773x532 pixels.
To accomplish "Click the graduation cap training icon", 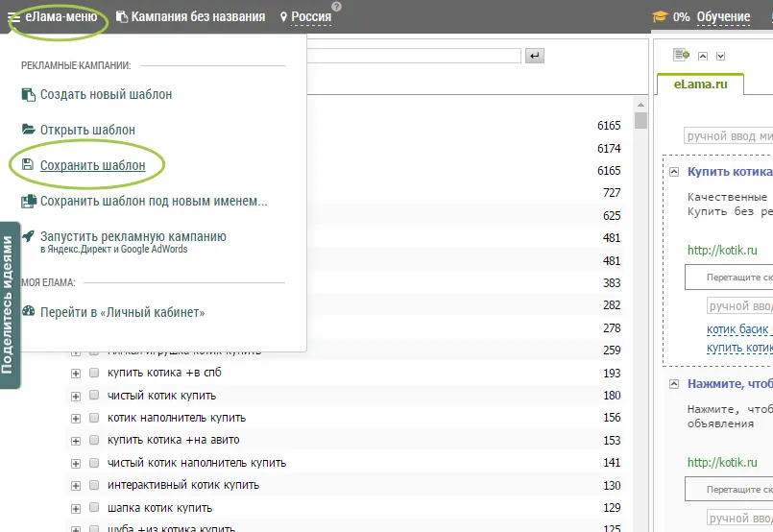I will (x=660, y=16).
